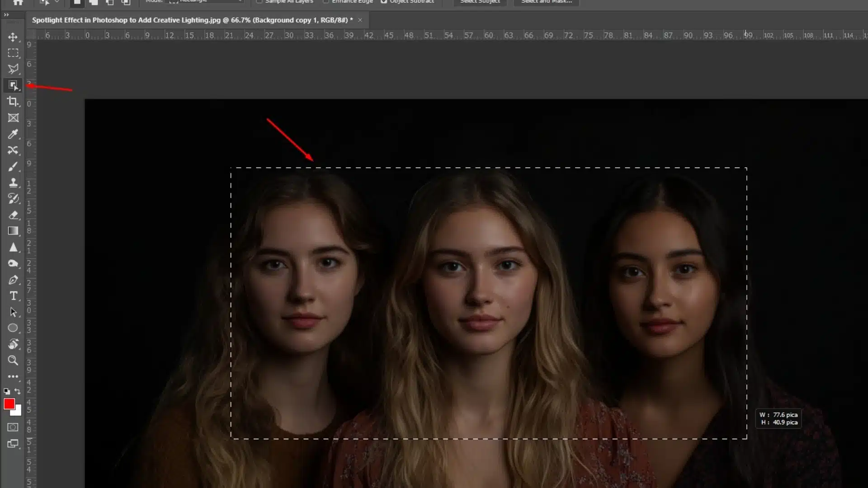Click the Select Subject button
This screenshot has width=868, height=488.
click(x=480, y=2)
